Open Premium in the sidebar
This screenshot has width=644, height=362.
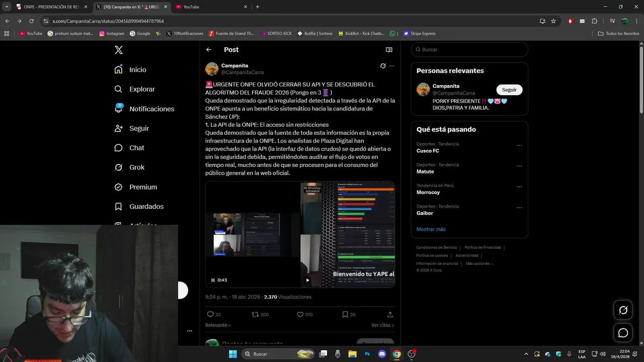click(x=135, y=187)
